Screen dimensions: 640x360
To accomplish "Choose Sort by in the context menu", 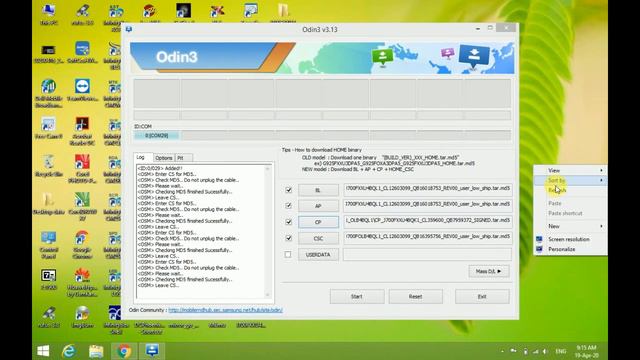I will pyautogui.click(x=570, y=180).
